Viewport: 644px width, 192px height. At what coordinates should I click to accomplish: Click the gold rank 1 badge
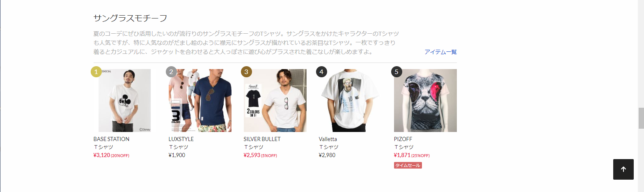point(96,72)
